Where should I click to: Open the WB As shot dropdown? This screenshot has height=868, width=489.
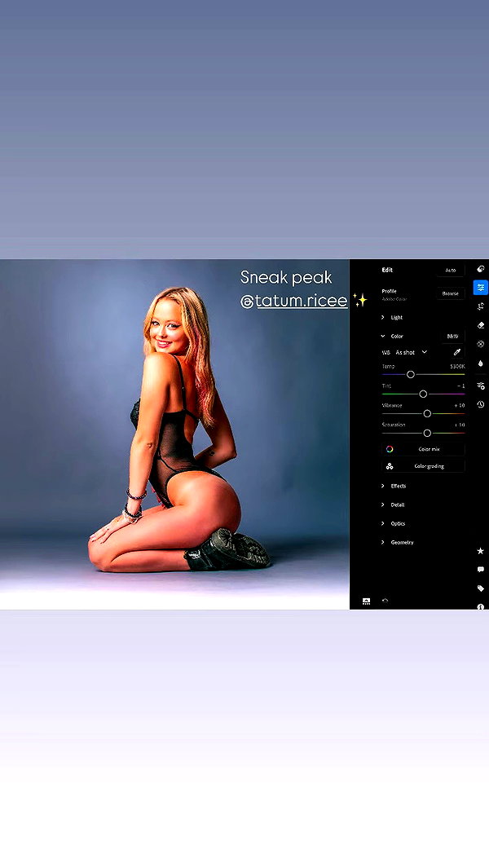[411, 352]
